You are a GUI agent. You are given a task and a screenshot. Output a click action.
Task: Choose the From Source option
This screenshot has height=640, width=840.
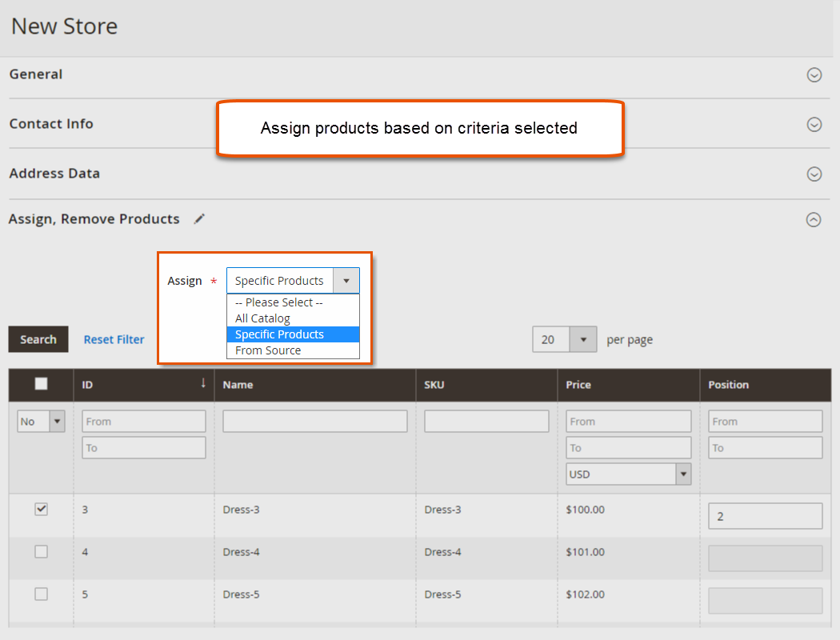(293, 350)
